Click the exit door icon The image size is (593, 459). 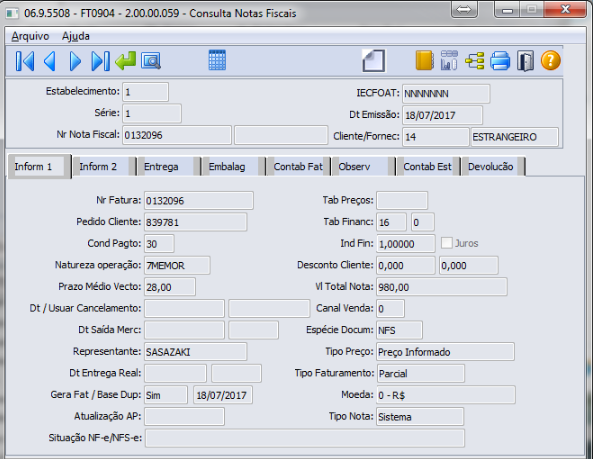tap(525, 60)
